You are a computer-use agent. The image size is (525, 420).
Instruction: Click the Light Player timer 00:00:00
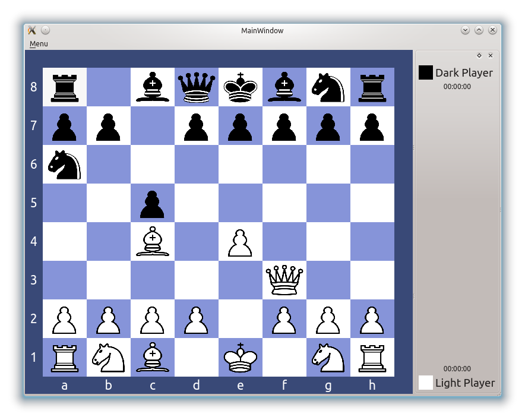(x=457, y=369)
